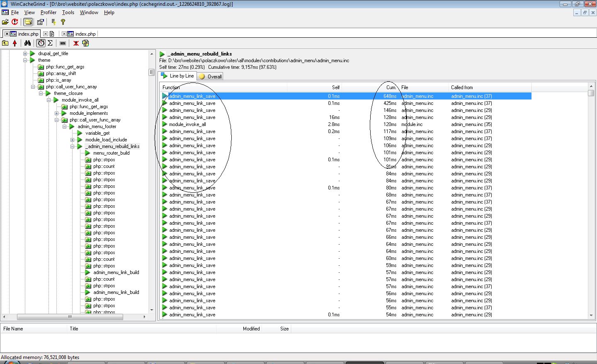This screenshot has height=364, width=597.
Task: Collapse the theme_closure tree node
Action: click(x=41, y=93)
